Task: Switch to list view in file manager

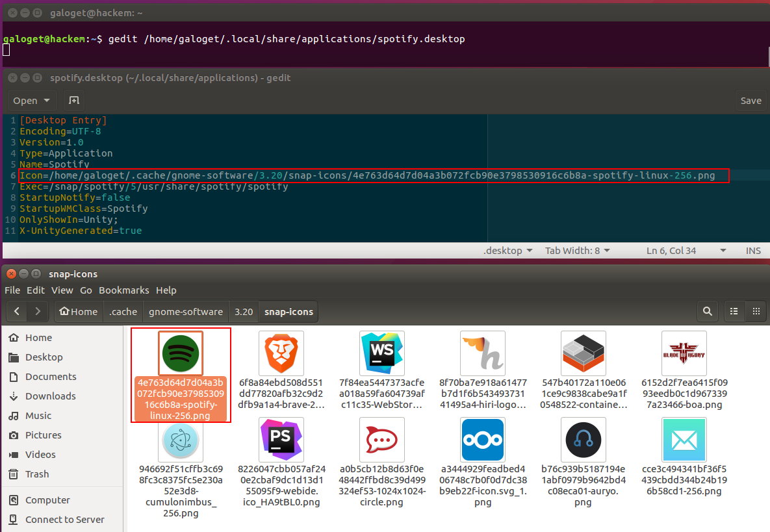Action: tap(734, 311)
